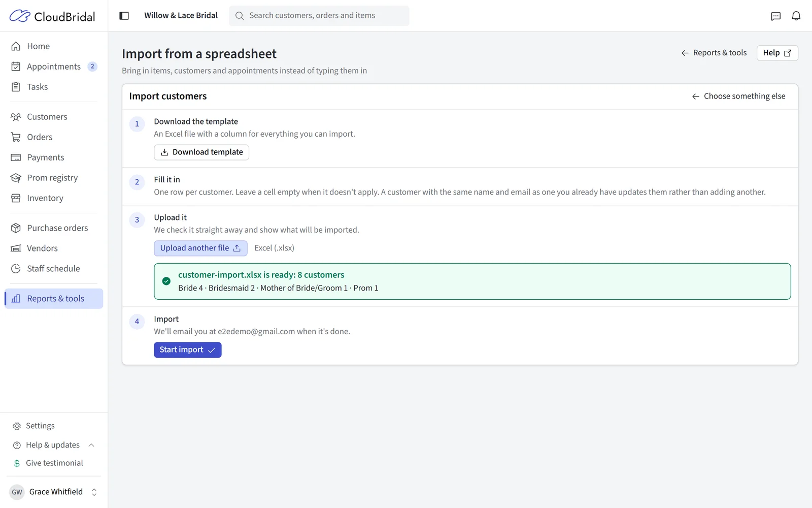Open Vendors in sidebar
The image size is (812, 508).
click(54, 248)
